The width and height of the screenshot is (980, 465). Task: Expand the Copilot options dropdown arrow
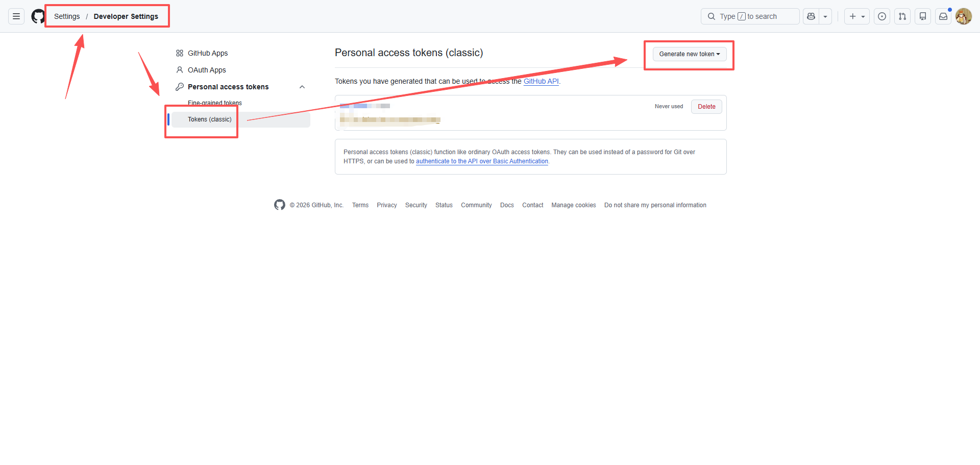[x=825, y=16]
